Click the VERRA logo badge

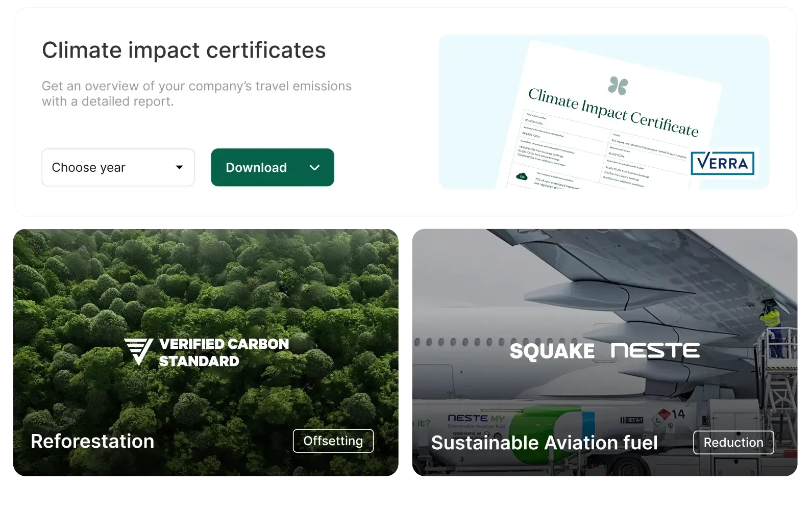[722, 163]
